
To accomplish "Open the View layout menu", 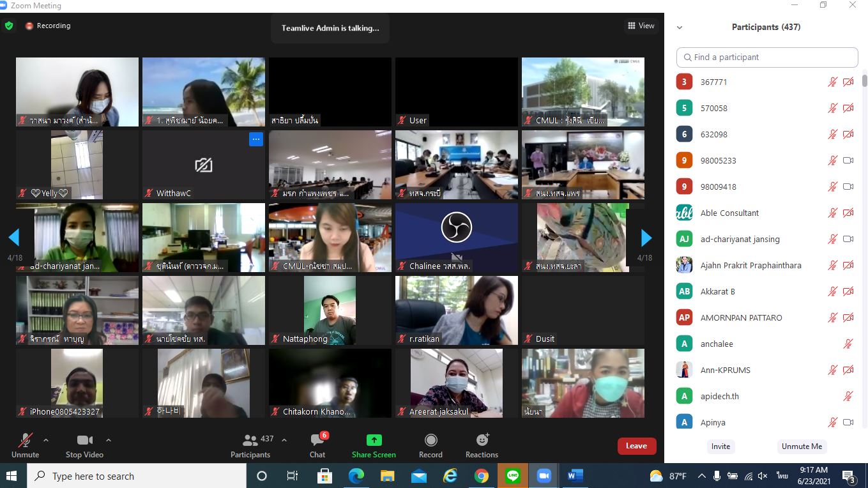I will coord(641,26).
